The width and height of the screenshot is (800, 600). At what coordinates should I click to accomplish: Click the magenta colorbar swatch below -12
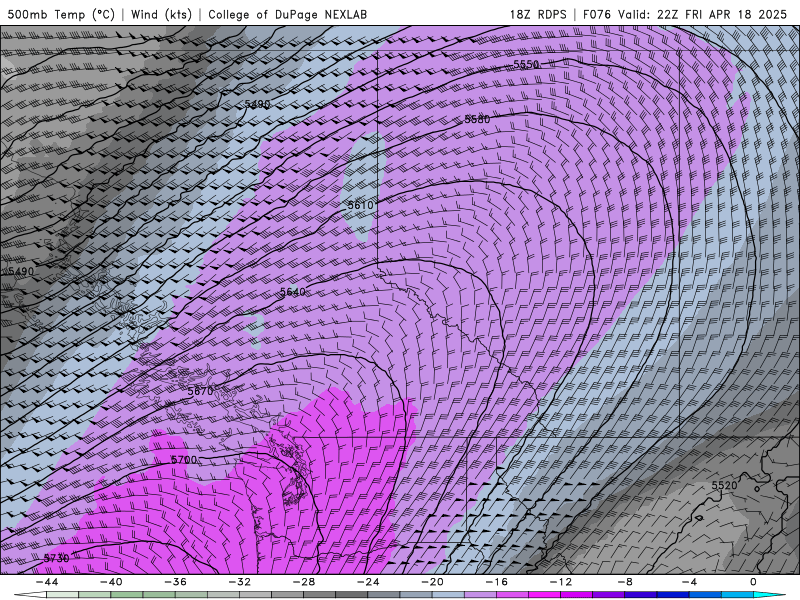(544, 595)
